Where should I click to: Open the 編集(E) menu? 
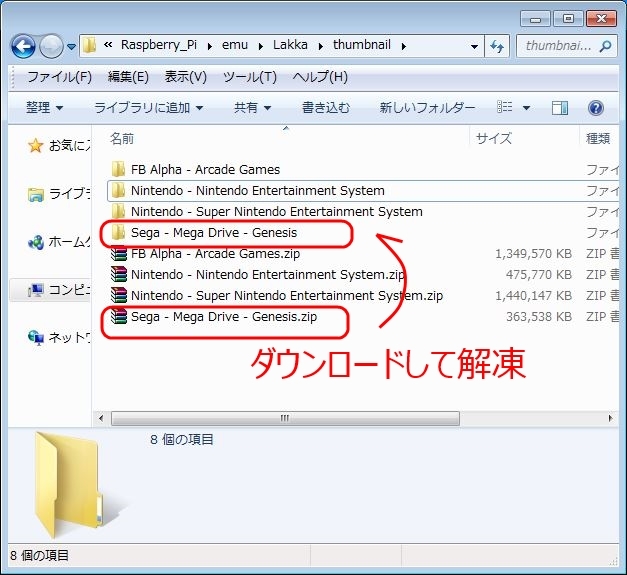click(128, 77)
